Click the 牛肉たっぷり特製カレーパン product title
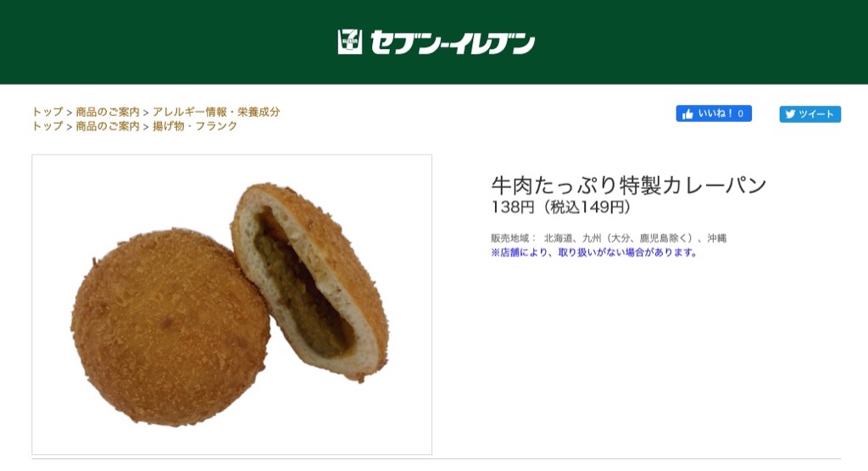 (x=629, y=185)
